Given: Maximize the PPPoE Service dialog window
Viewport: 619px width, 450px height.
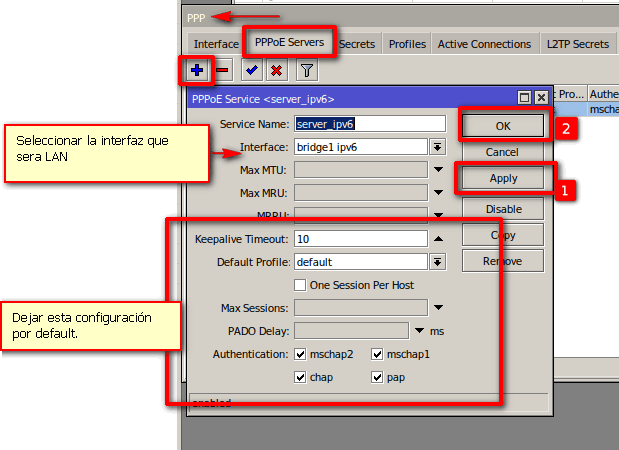Looking at the screenshot, I should tap(524, 98).
